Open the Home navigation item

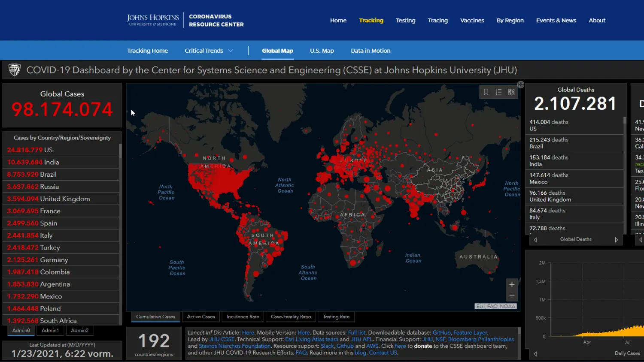[x=338, y=20]
